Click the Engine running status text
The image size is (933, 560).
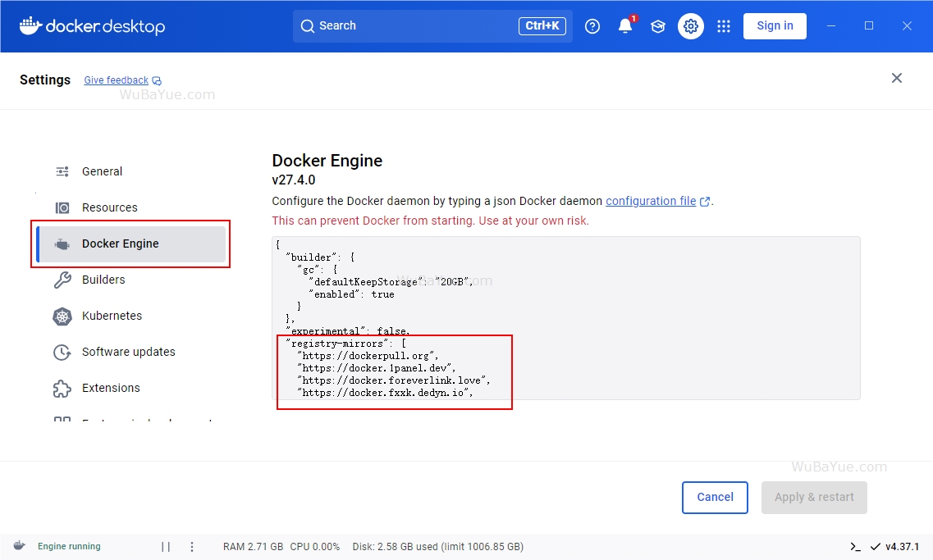69,546
